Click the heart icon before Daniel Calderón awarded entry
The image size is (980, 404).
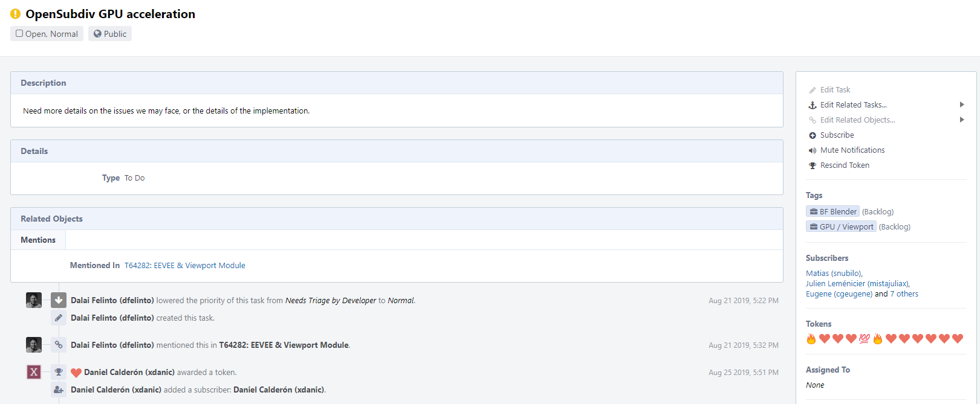coord(76,373)
